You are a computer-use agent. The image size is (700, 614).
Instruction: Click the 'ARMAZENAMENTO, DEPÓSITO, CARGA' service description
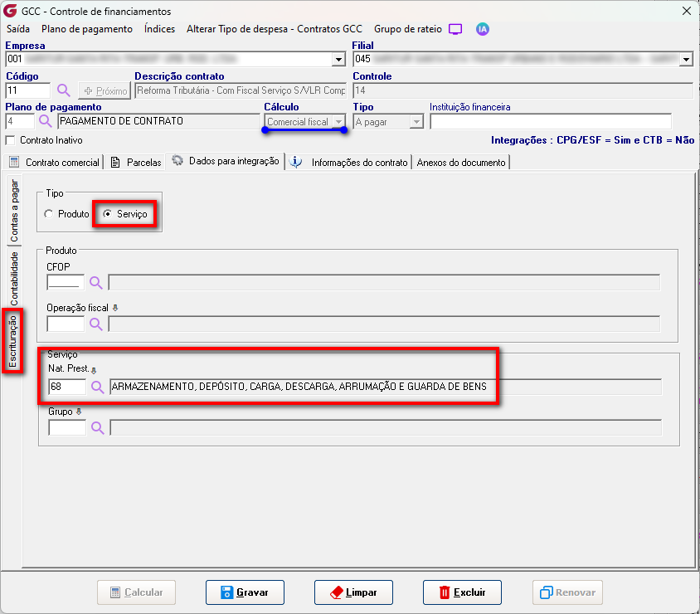[386, 387]
